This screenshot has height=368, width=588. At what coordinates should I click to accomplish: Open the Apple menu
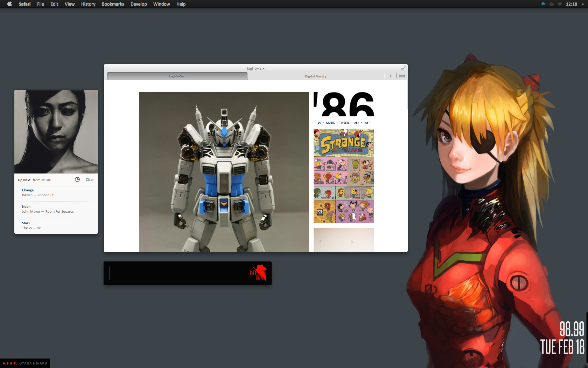(9, 4)
